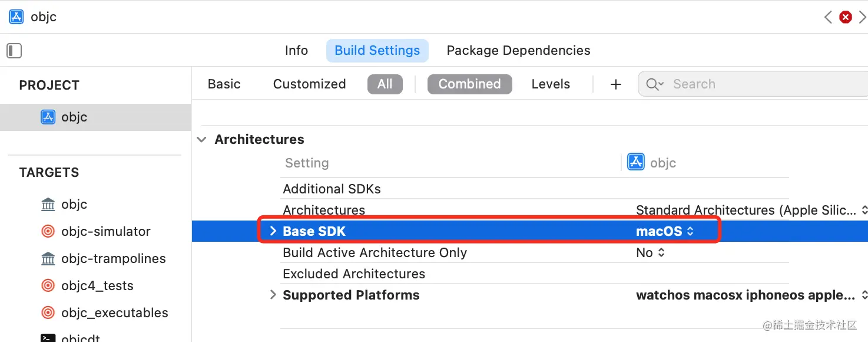Click the red error indicator icon
Viewport: 868px width, 342px height.
[846, 17]
